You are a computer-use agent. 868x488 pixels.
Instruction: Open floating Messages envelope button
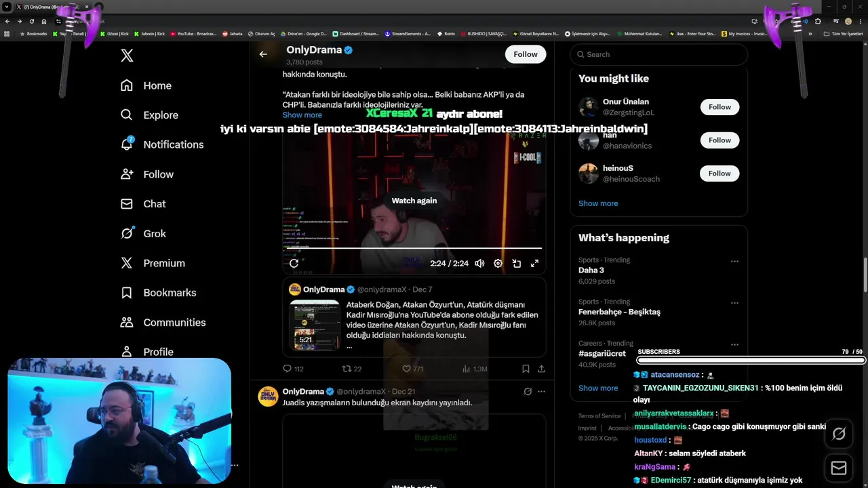coord(839,468)
